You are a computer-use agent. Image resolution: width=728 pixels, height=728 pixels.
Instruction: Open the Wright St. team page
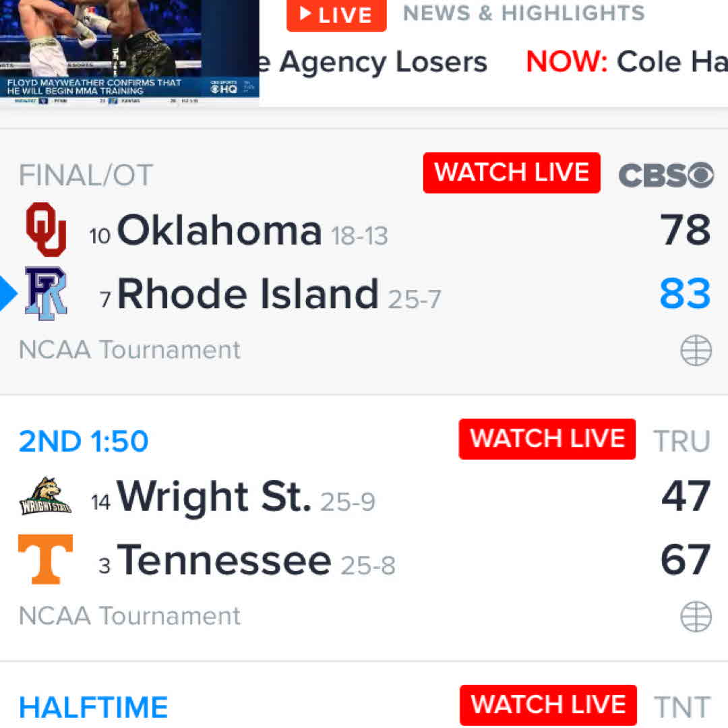[214, 497]
